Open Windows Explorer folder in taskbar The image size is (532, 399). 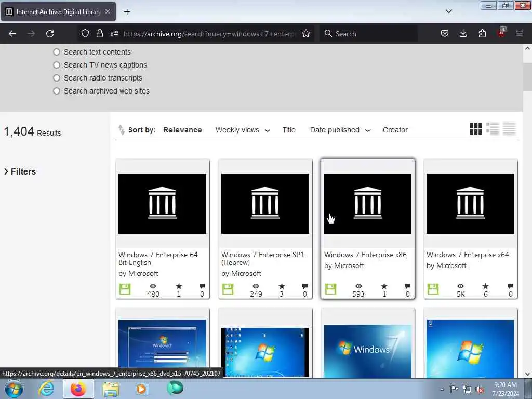(x=111, y=389)
